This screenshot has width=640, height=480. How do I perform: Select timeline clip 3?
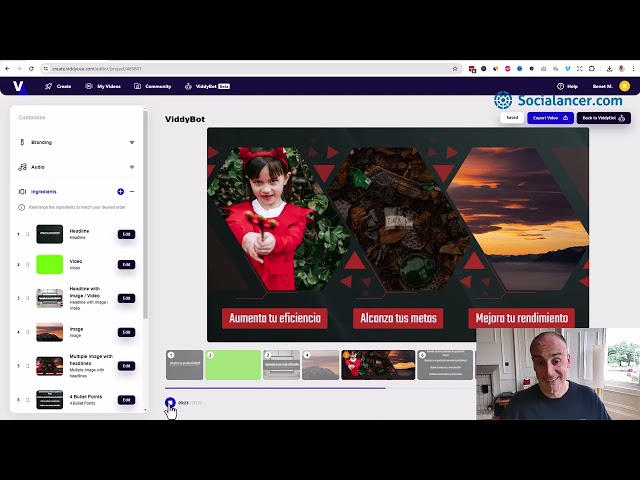[282, 365]
